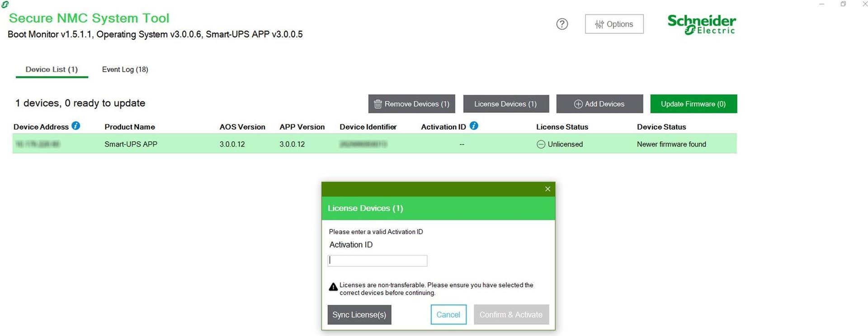Click the Activation ID info icon
The image size is (868, 336).
tap(474, 126)
